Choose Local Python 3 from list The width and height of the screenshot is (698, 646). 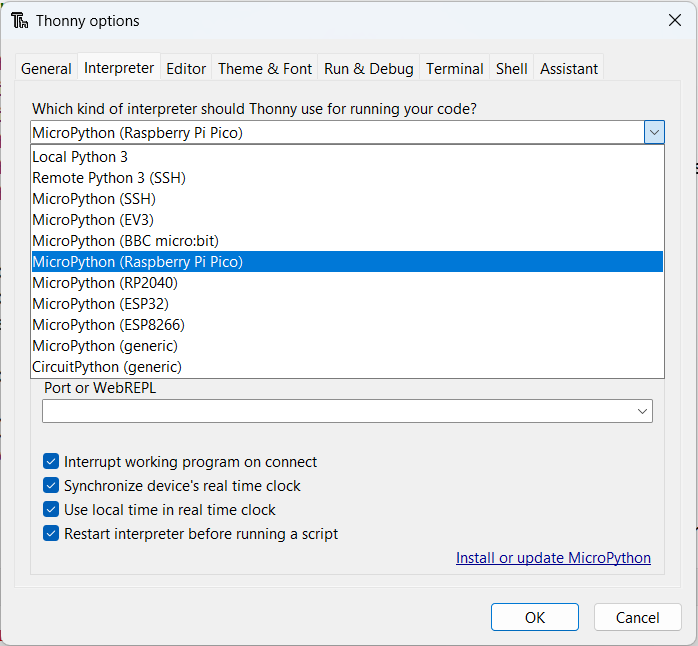click(347, 157)
